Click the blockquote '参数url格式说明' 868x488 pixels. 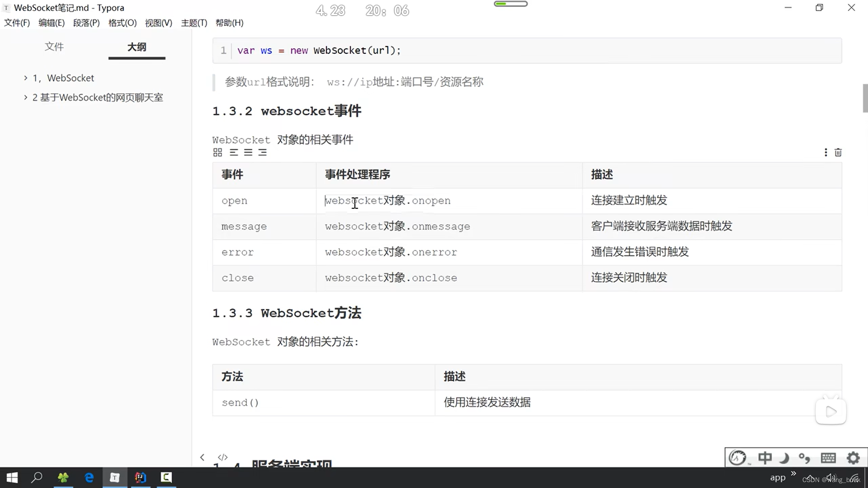[x=354, y=82]
